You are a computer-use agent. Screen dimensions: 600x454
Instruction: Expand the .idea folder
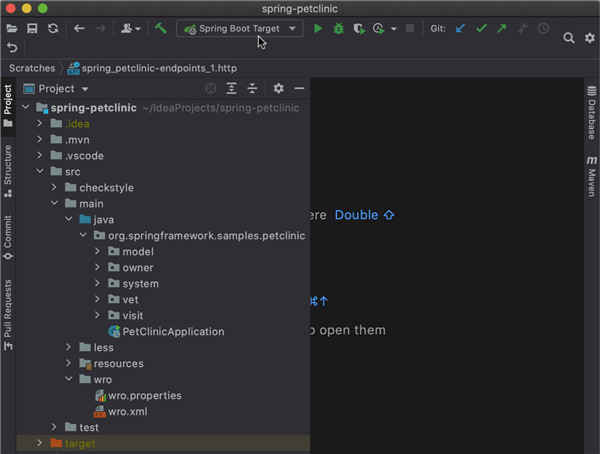click(39, 124)
